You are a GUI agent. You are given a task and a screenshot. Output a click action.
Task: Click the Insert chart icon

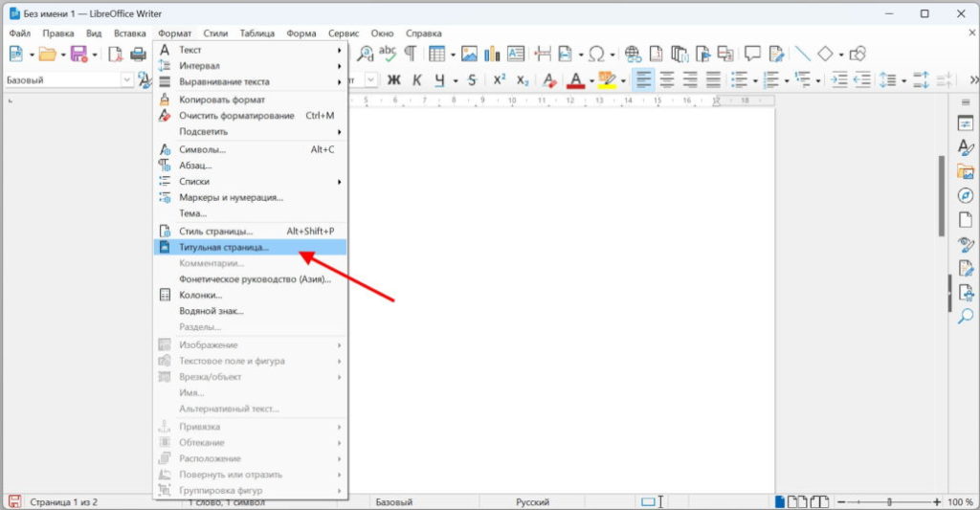(493, 55)
